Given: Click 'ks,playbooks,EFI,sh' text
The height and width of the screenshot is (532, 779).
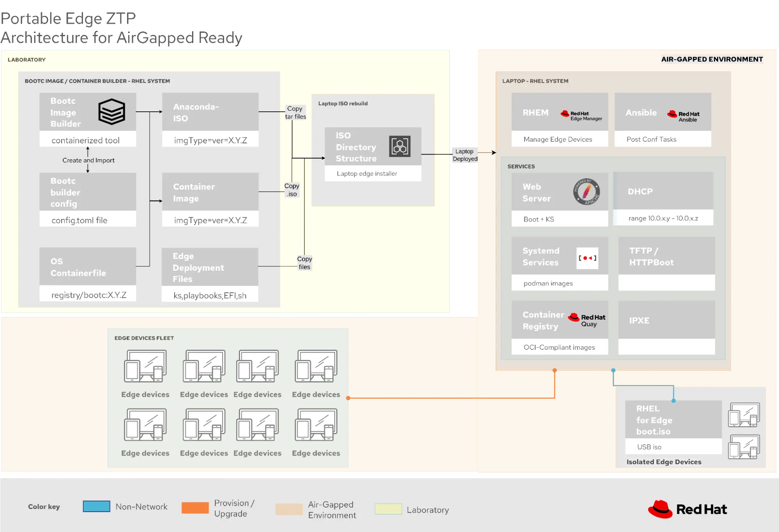Looking at the screenshot, I should coord(210,296).
